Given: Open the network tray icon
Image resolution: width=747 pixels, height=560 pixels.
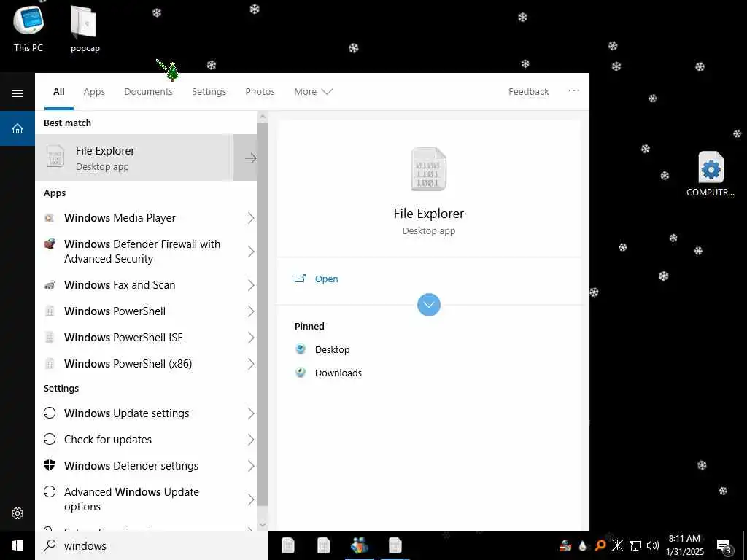Looking at the screenshot, I should click(635, 545).
